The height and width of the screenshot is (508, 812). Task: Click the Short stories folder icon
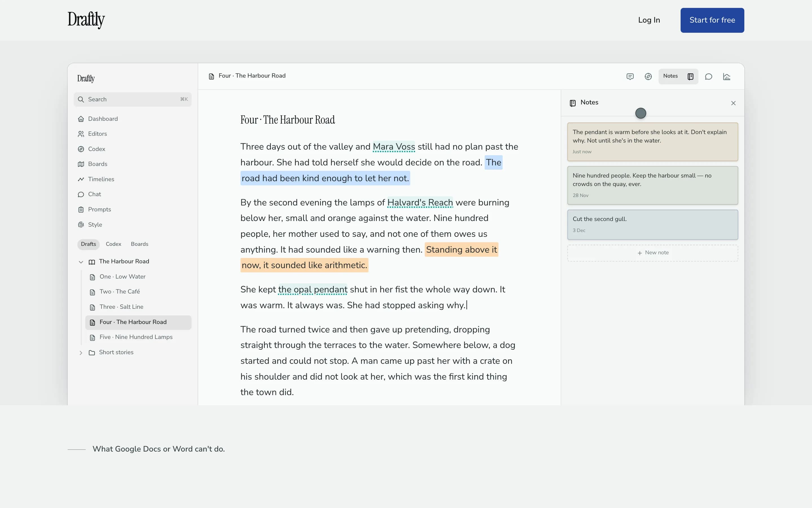tap(92, 353)
